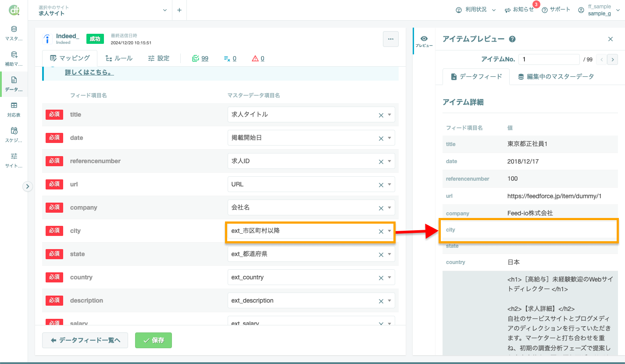
Task: Expand the url mapping dropdown arrow
Action: (x=389, y=185)
